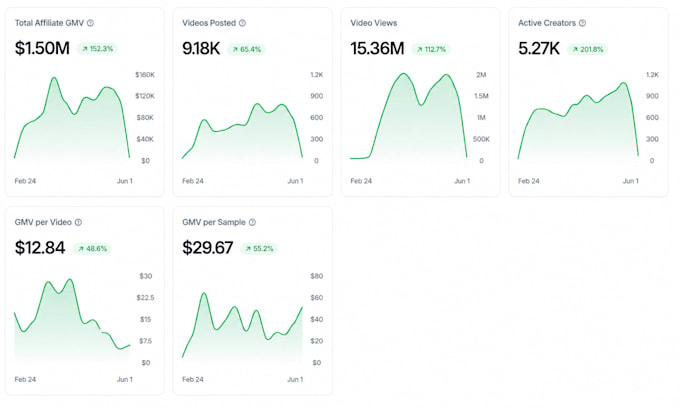680x408 pixels.
Task: Click info icon next to GMV per Video
Action: [x=78, y=222]
